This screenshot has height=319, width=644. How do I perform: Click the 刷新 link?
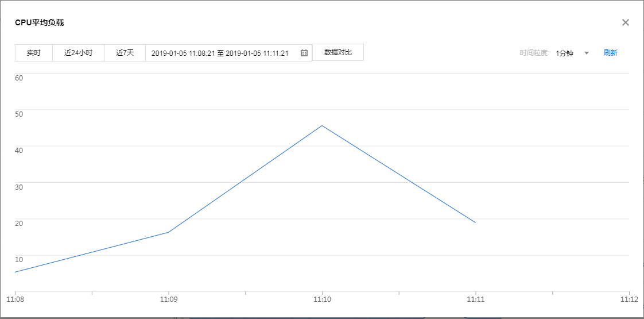[x=610, y=53]
